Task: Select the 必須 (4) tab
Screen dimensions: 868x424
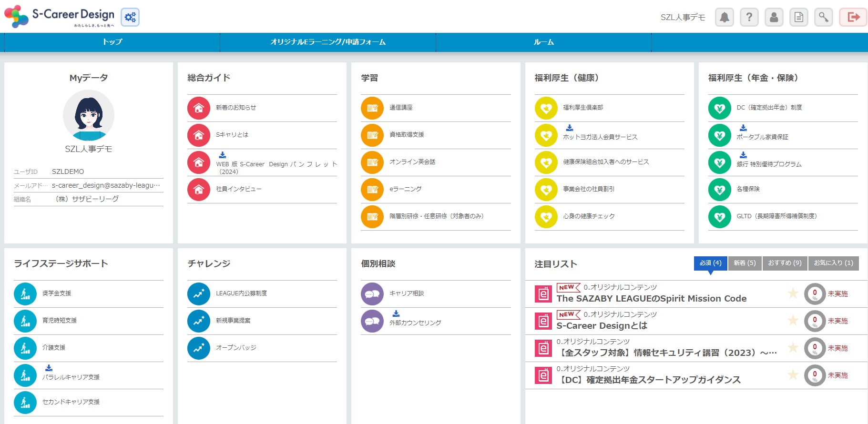Action: point(710,263)
